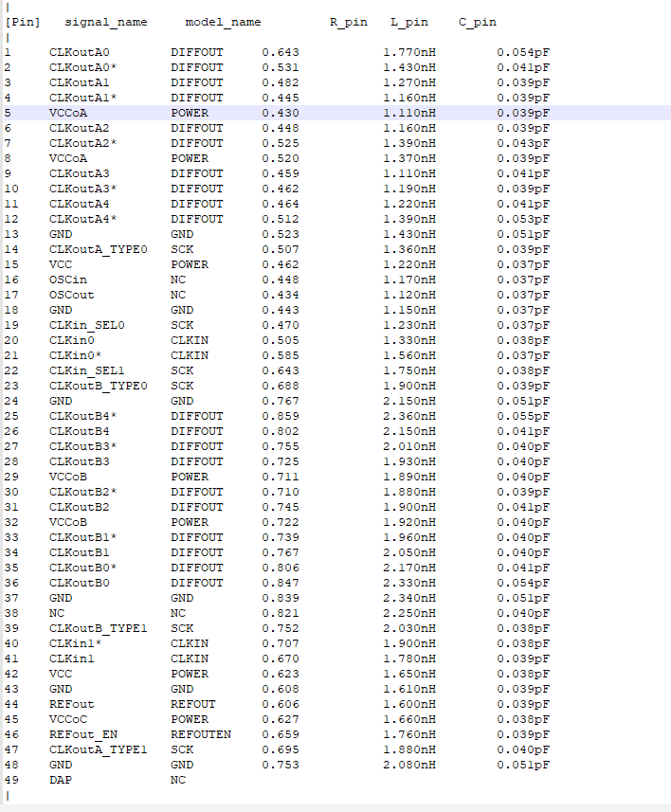Click CLKoutA4 signal name

(x=80, y=204)
